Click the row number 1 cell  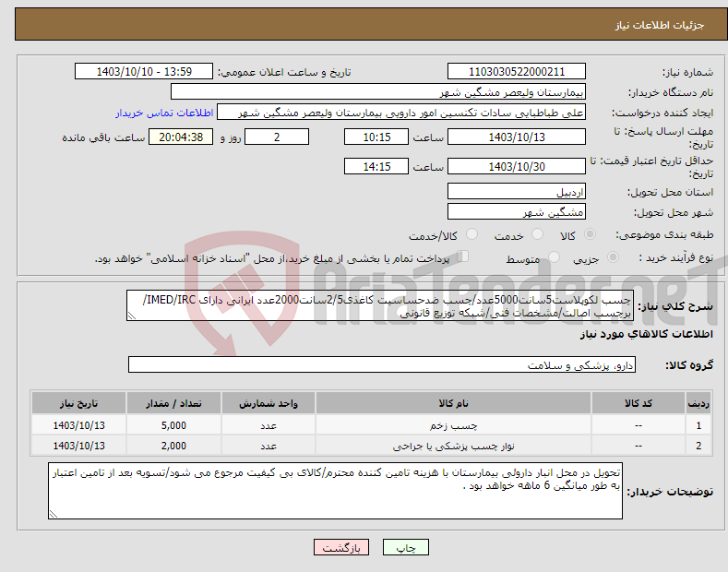pos(698,425)
